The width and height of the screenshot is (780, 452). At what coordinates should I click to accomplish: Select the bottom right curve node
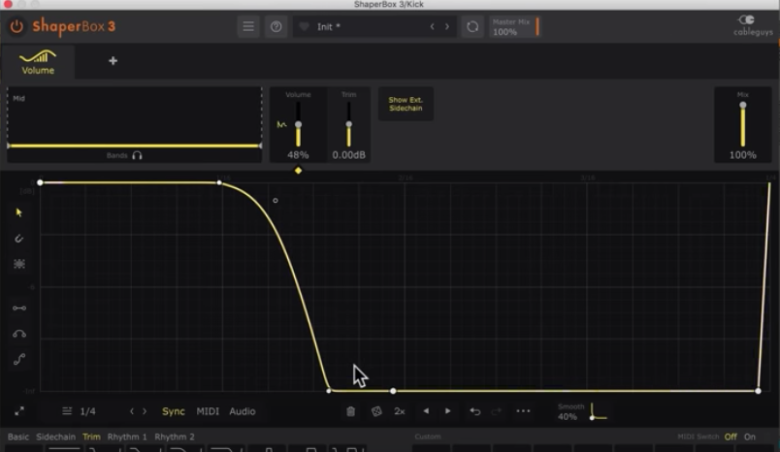tap(758, 391)
